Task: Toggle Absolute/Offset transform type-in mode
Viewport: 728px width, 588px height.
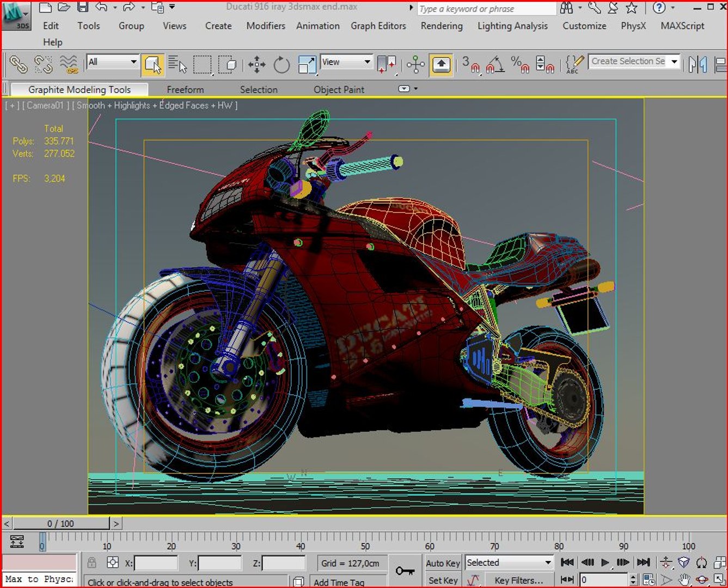Action: pyautogui.click(x=113, y=562)
